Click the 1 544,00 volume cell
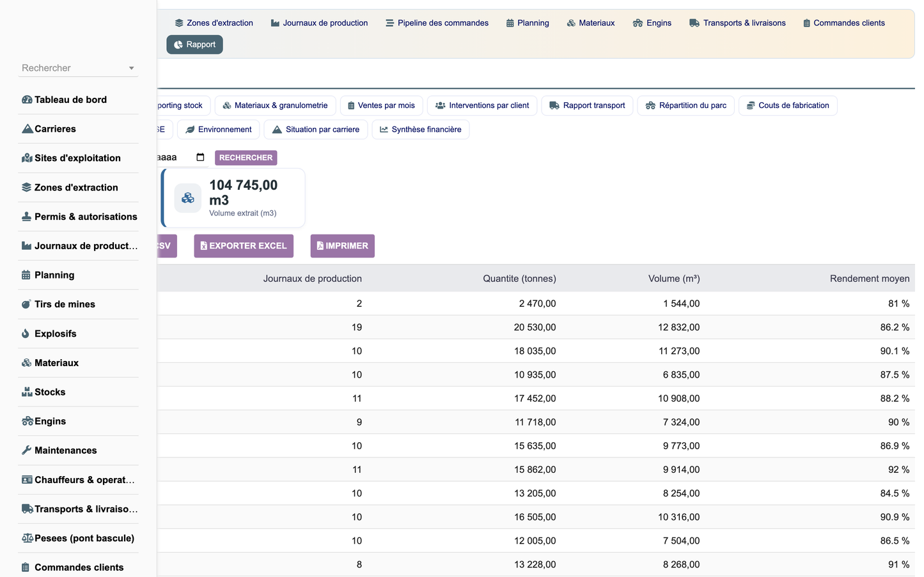This screenshot has height=577, width=924. coord(682,304)
